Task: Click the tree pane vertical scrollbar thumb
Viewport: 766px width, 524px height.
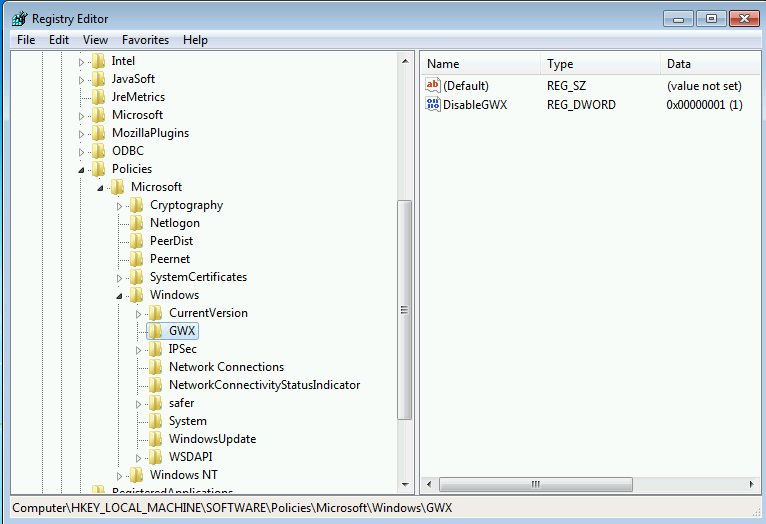Action: click(404, 310)
